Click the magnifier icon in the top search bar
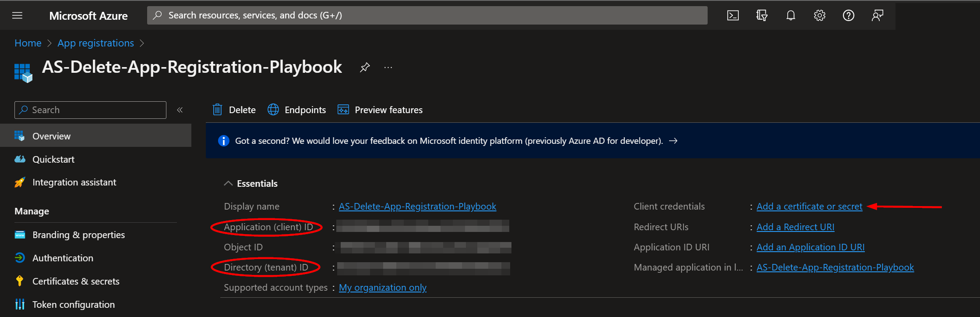Screen dimensions: 980x317 157,15
